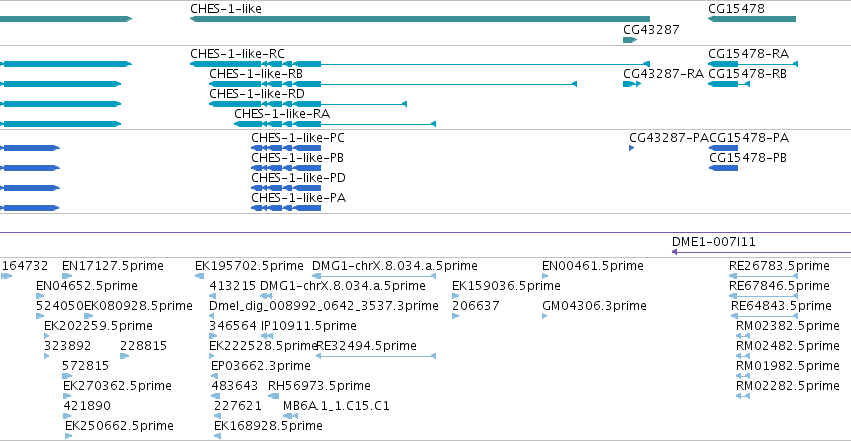Viewport: 851px width, 441px height.
Task: Click the EP03662.3prime EST label
Action: 261,366
